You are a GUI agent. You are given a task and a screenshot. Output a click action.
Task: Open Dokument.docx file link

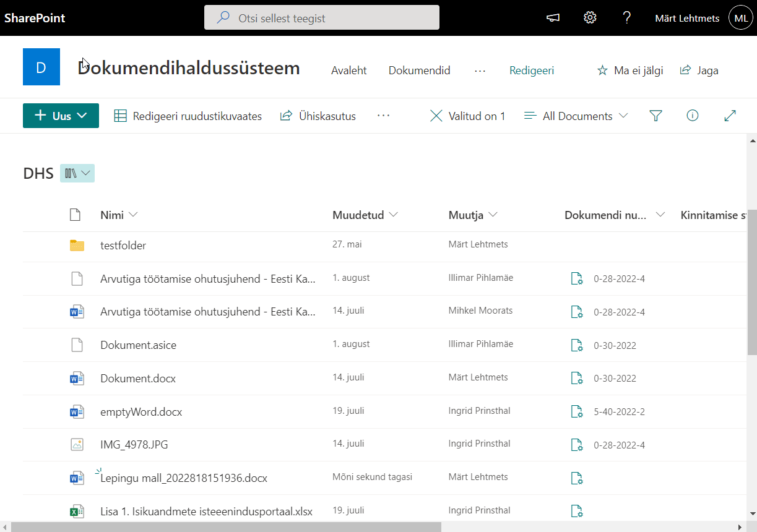tap(138, 379)
